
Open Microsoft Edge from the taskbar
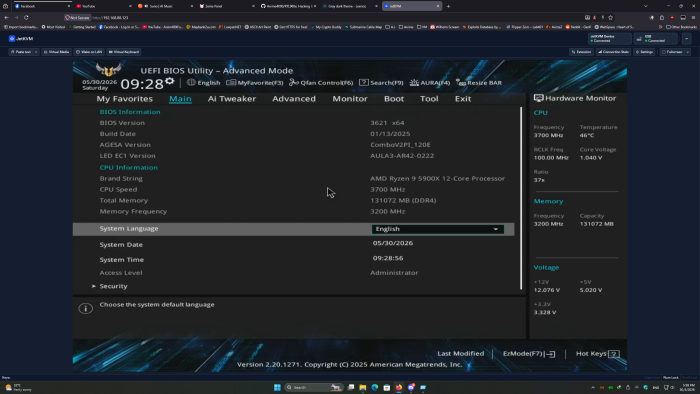[375, 387]
